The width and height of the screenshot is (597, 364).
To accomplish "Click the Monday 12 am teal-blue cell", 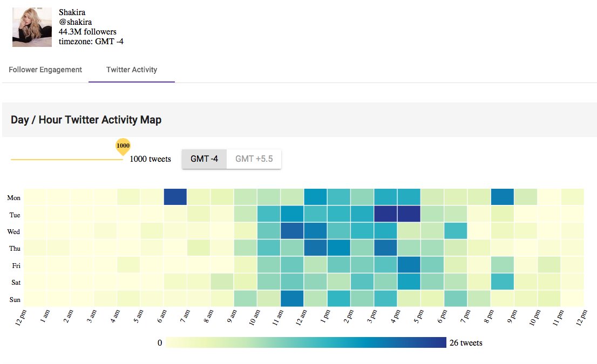I will pos(315,197).
